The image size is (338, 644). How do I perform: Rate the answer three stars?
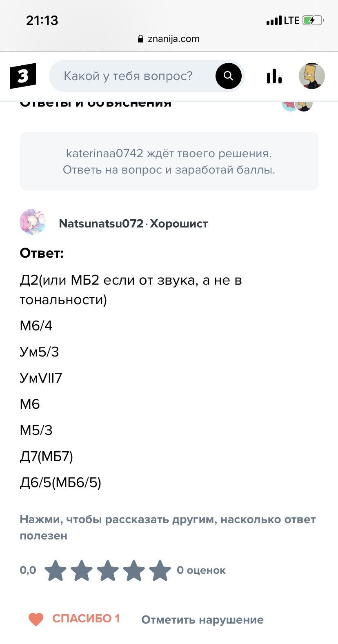click(108, 570)
